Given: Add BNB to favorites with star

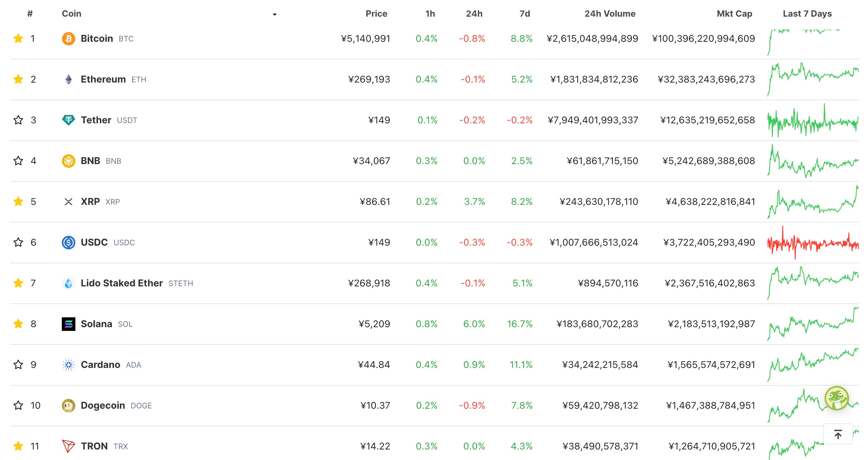Looking at the screenshot, I should [x=18, y=161].
